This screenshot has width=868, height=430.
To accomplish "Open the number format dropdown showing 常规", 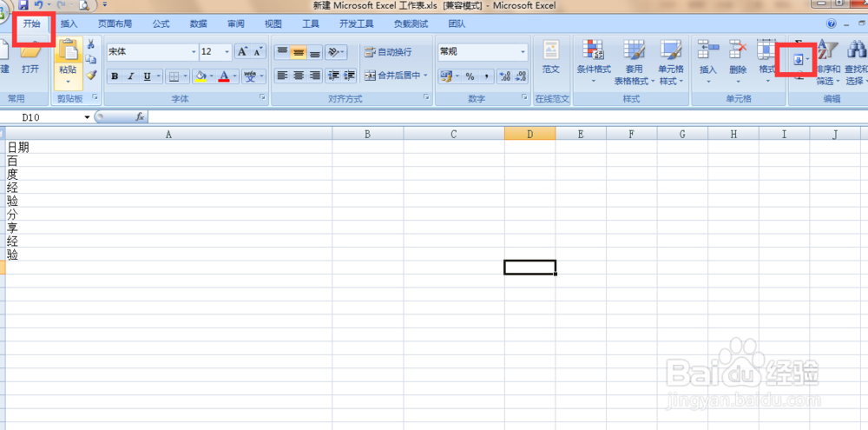I will pos(523,51).
